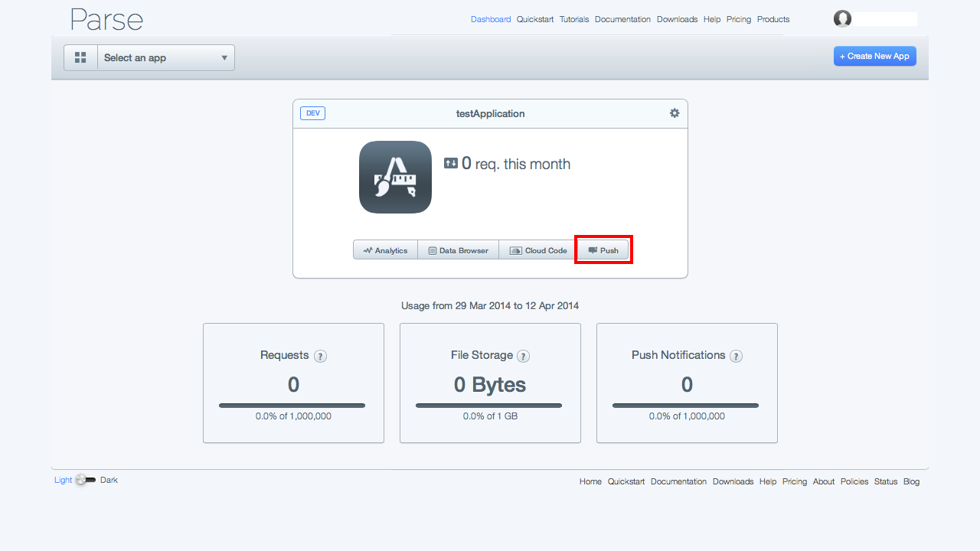Click the About footer link
Image resolution: width=980 pixels, height=551 pixels.
click(x=824, y=481)
